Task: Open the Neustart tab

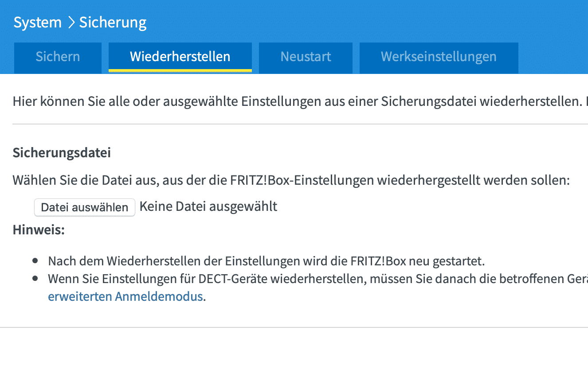Action: tap(306, 57)
